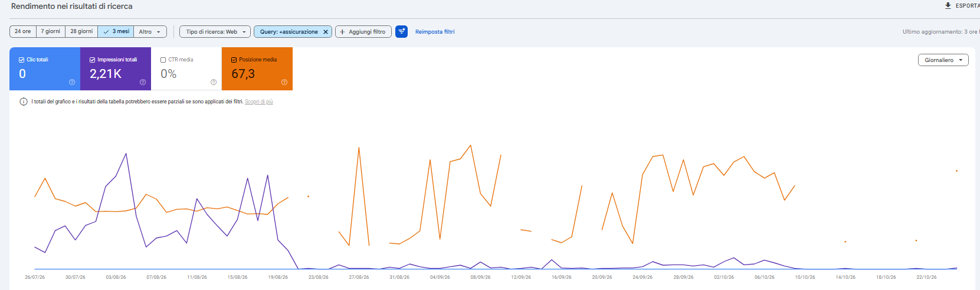Click Reimposta filtri link
The image size is (980, 290).
click(435, 32)
